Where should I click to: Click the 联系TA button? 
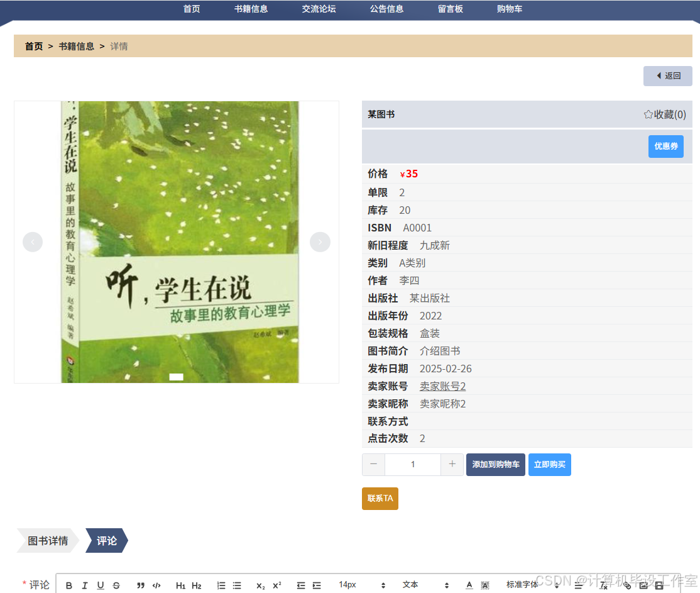pos(380,498)
